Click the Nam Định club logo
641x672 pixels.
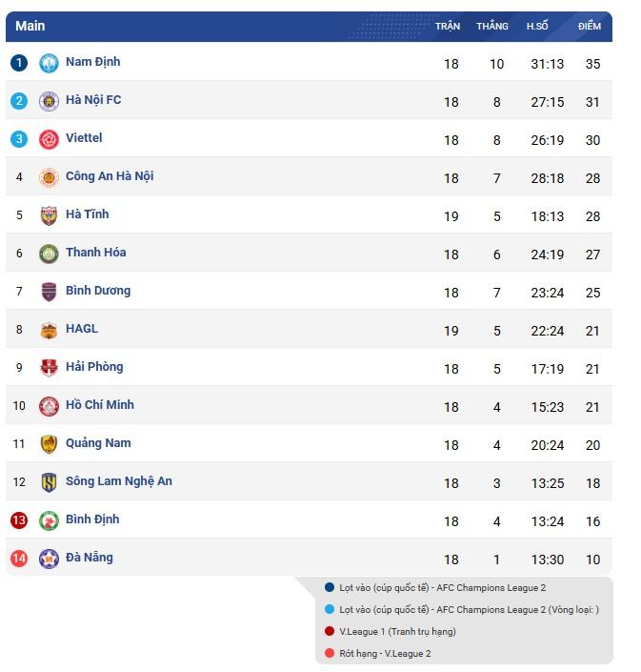coord(49,63)
